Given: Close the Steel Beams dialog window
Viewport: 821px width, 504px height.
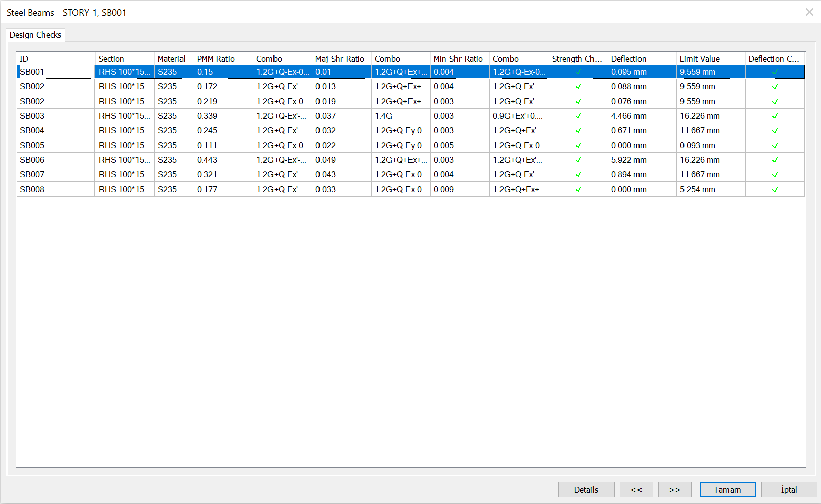Looking at the screenshot, I should [809, 12].
